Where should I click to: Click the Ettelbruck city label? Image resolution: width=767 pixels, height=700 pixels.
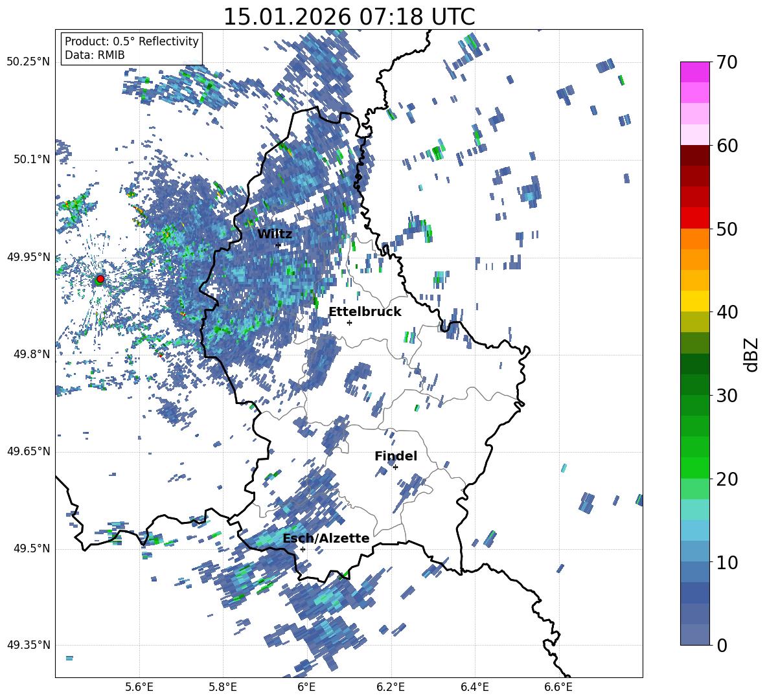pos(365,312)
